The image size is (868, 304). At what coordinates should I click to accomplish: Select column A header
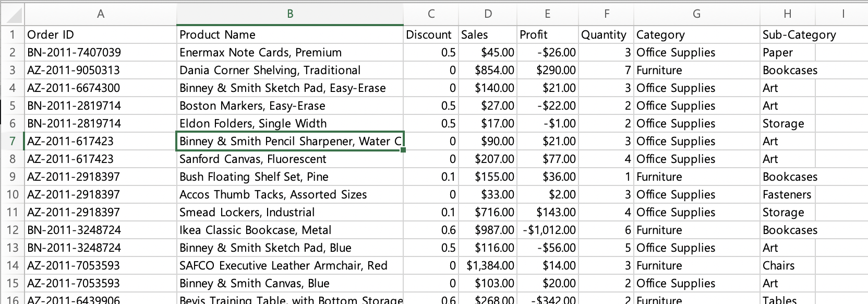click(x=101, y=14)
